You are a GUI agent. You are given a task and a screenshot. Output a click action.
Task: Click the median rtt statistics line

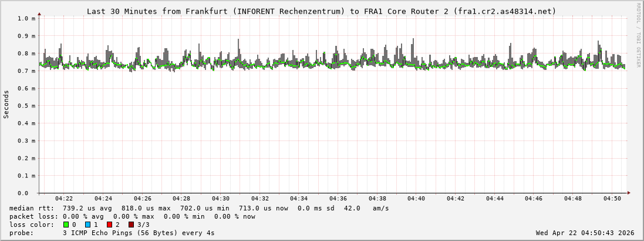point(199,208)
